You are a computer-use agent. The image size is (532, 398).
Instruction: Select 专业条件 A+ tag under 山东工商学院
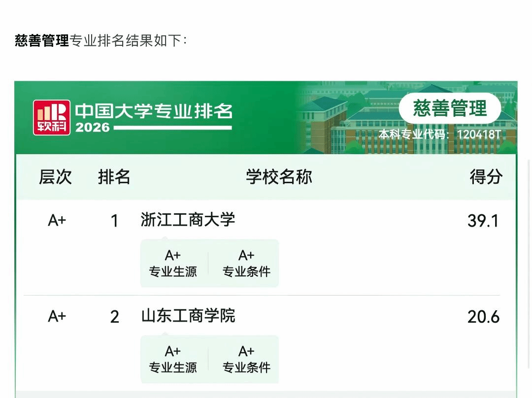click(x=246, y=359)
